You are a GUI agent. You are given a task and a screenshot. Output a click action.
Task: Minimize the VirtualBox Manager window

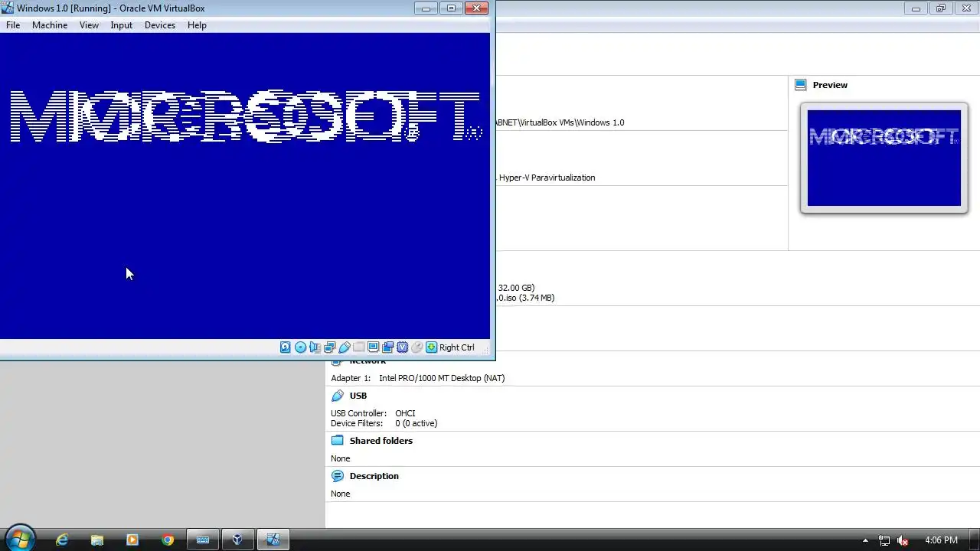click(x=916, y=8)
